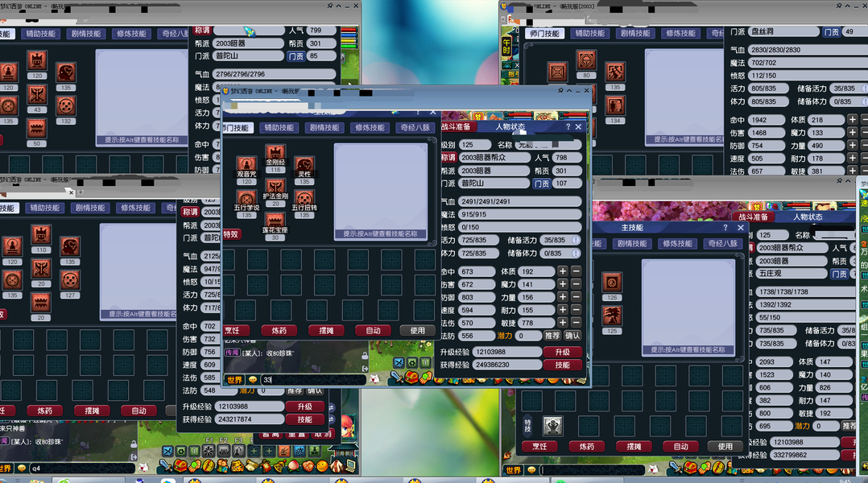Click the 烹饪 button in the bottom-right window
Viewport: 868px width, 483px height.
[539, 447]
